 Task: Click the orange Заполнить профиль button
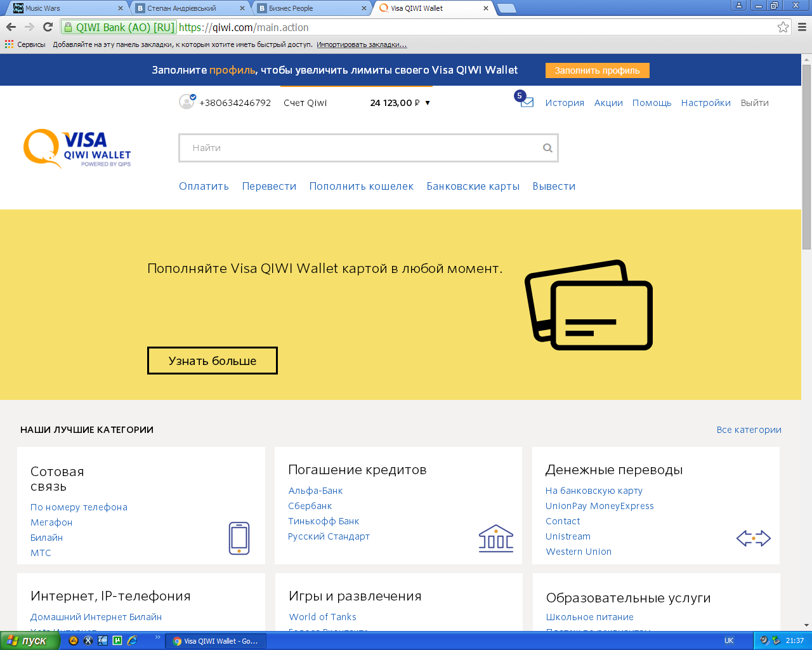point(597,70)
